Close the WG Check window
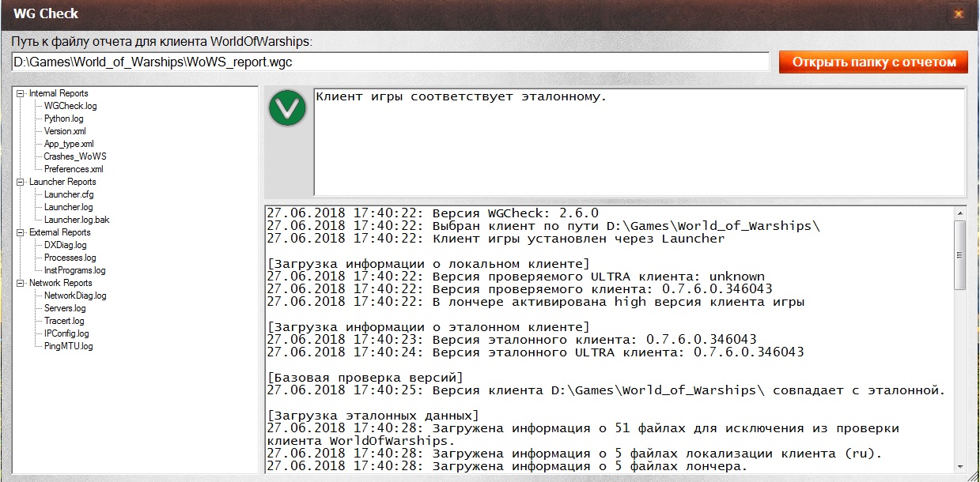 (x=959, y=13)
